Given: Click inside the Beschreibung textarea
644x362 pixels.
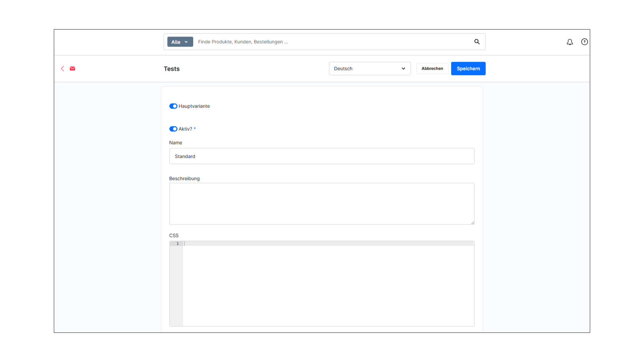Looking at the screenshot, I should pyautogui.click(x=322, y=203).
